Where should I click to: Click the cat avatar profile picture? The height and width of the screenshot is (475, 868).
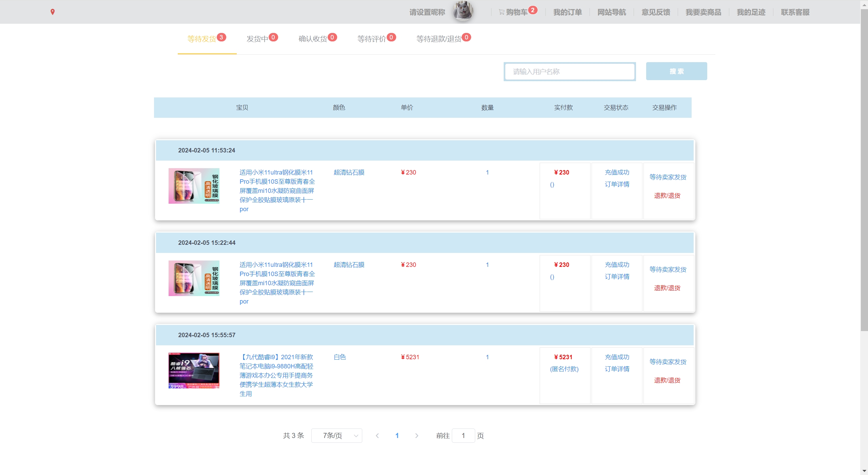(463, 11)
